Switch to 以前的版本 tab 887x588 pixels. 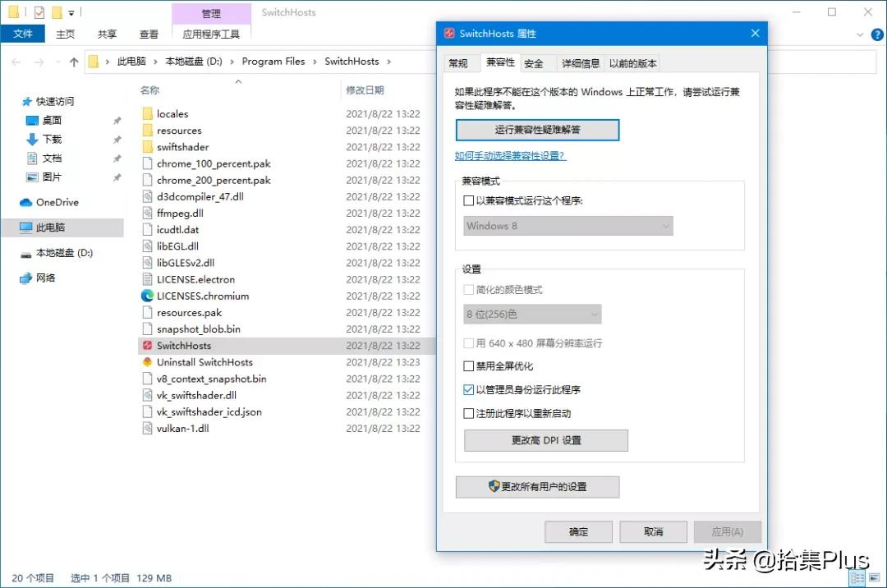coord(633,63)
